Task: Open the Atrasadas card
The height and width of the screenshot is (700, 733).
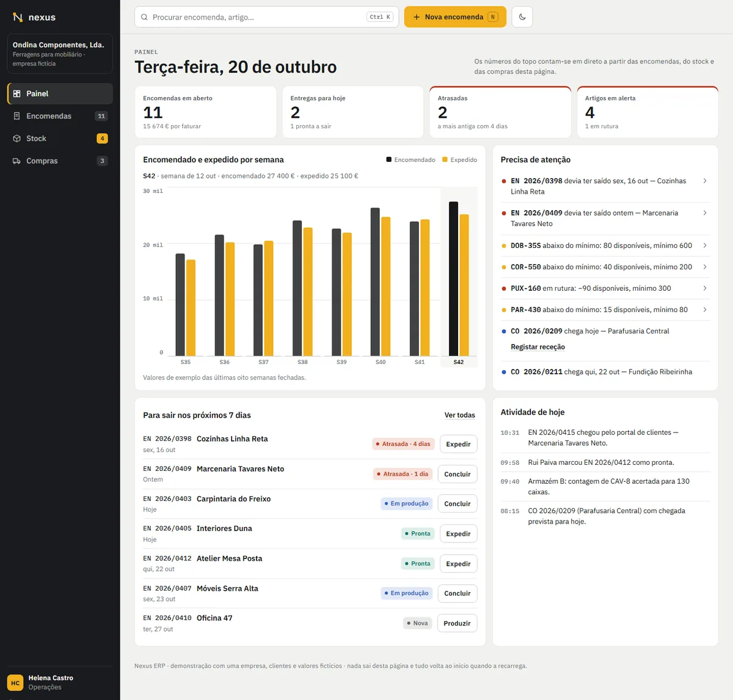Action: (x=500, y=112)
